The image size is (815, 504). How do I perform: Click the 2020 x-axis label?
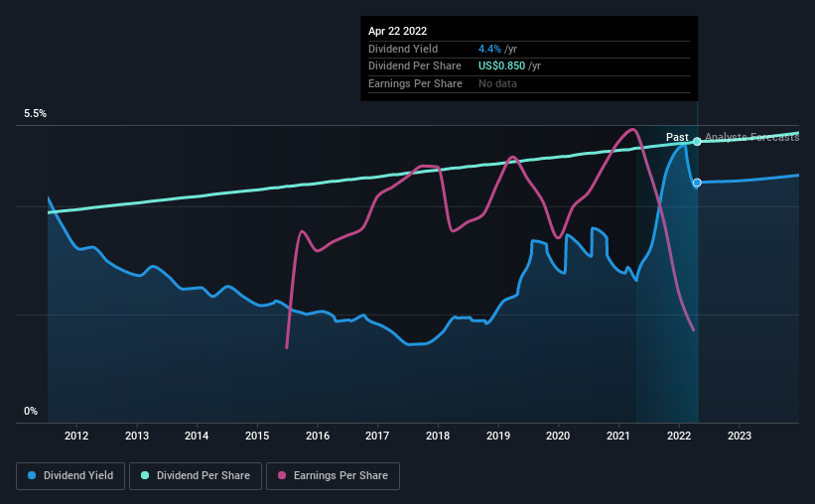pyautogui.click(x=558, y=436)
